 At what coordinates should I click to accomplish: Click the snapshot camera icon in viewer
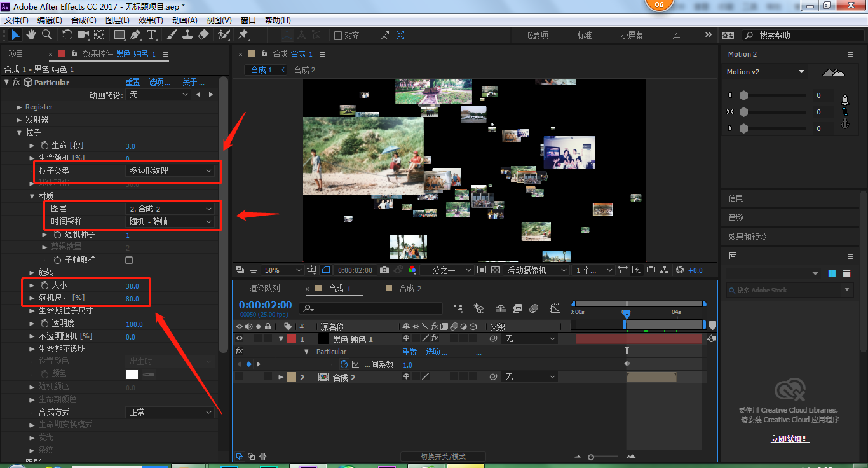(384, 270)
